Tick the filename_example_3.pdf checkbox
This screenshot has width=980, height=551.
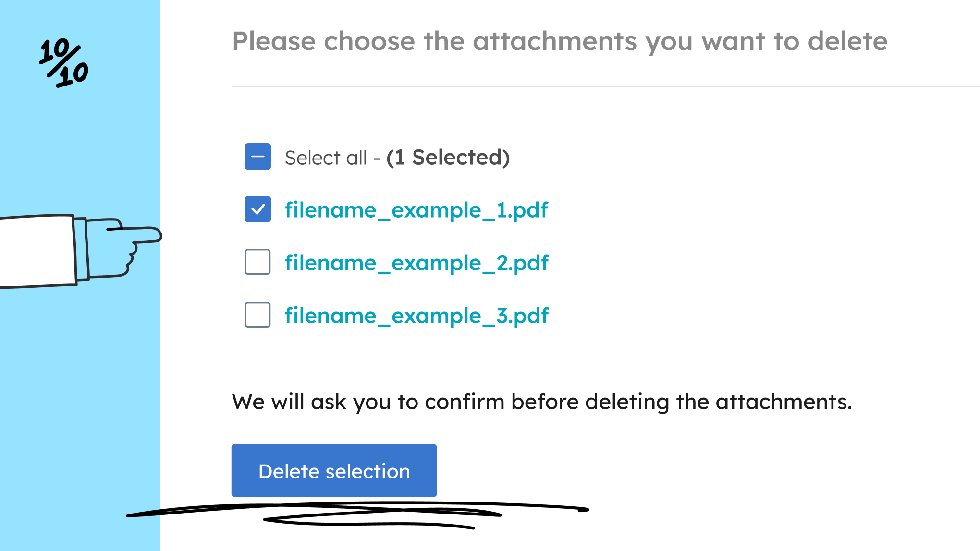[257, 315]
